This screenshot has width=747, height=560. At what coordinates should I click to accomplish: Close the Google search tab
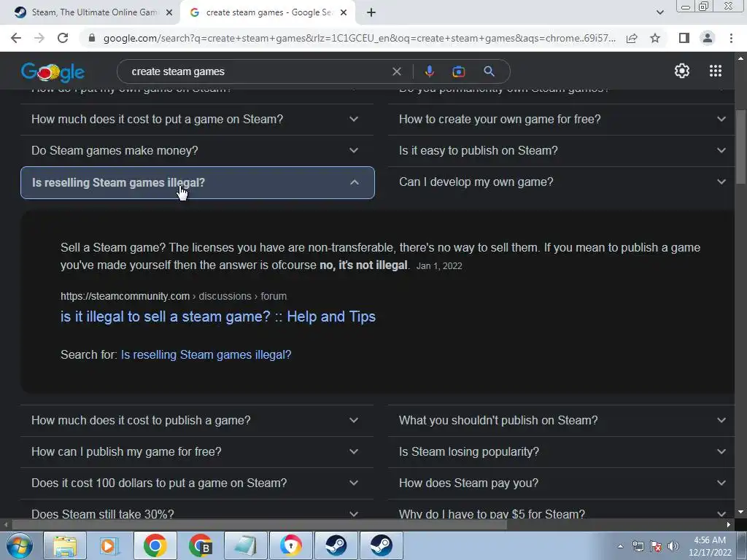[344, 12]
